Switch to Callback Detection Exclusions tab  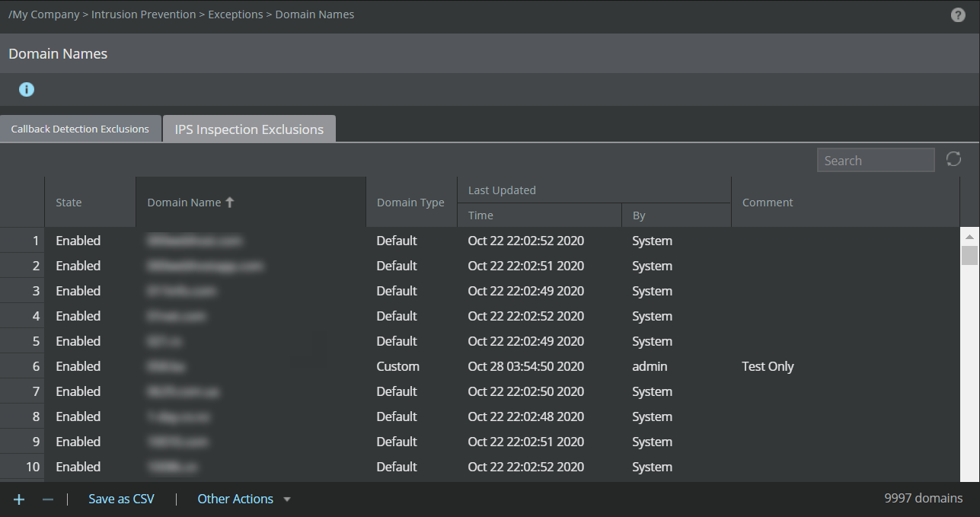click(80, 129)
